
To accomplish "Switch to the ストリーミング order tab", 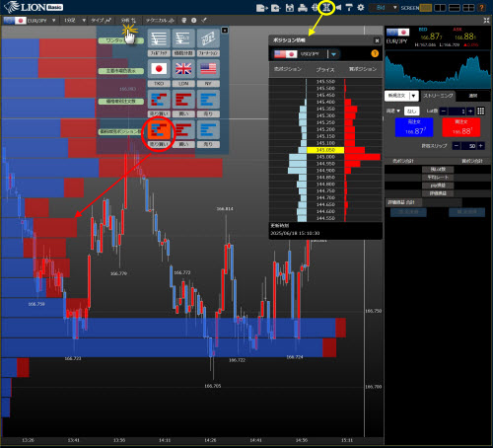I will 438,96.
